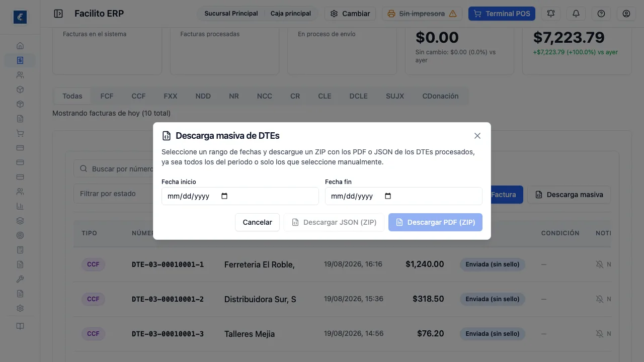
Task: Open the Home icon in sidebar
Action: (x=20, y=46)
